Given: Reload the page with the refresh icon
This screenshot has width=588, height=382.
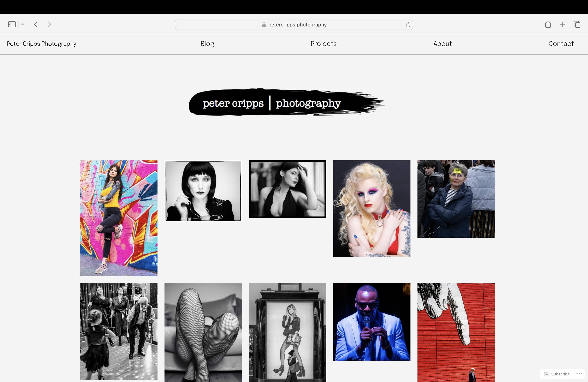Looking at the screenshot, I should 408,25.
